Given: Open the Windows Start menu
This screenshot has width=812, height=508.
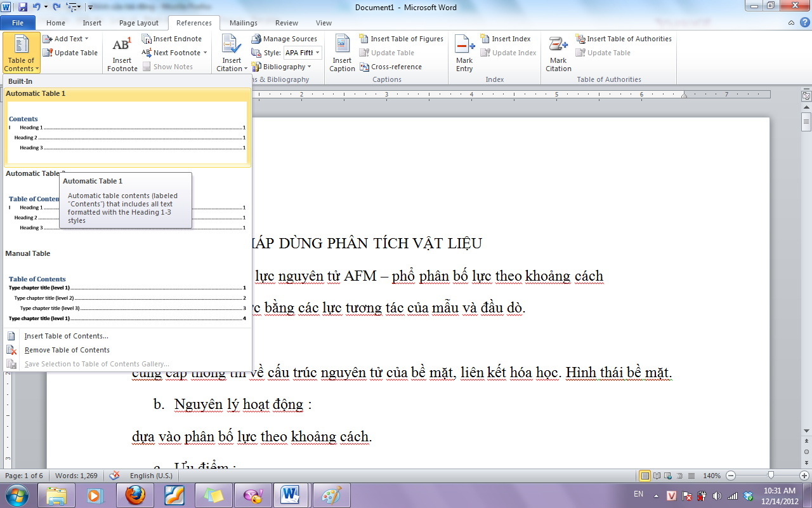Looking at the screenshot, I should pos(17,495).
